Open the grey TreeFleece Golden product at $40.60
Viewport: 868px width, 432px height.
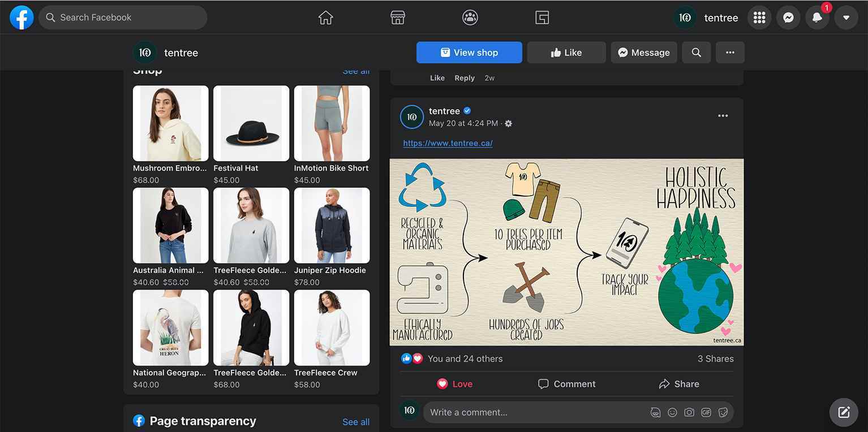[251, 226]
